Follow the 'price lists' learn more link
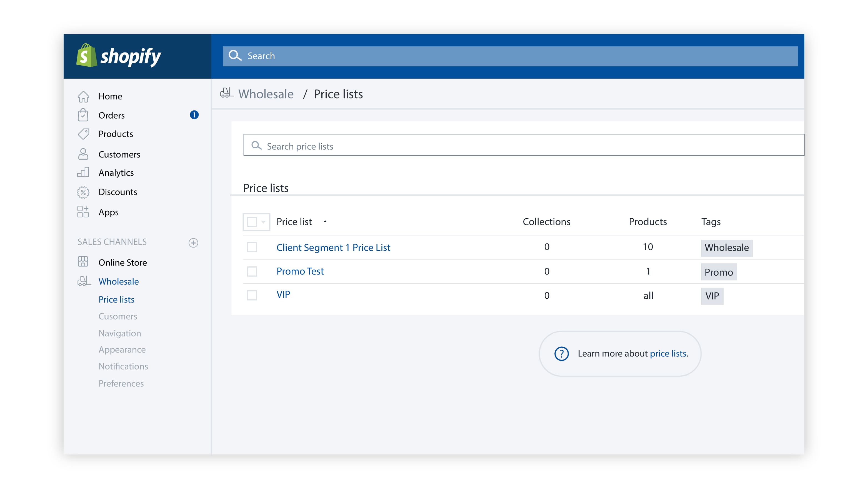Viewport: 868px width, 492px height. tap(668, 353)
